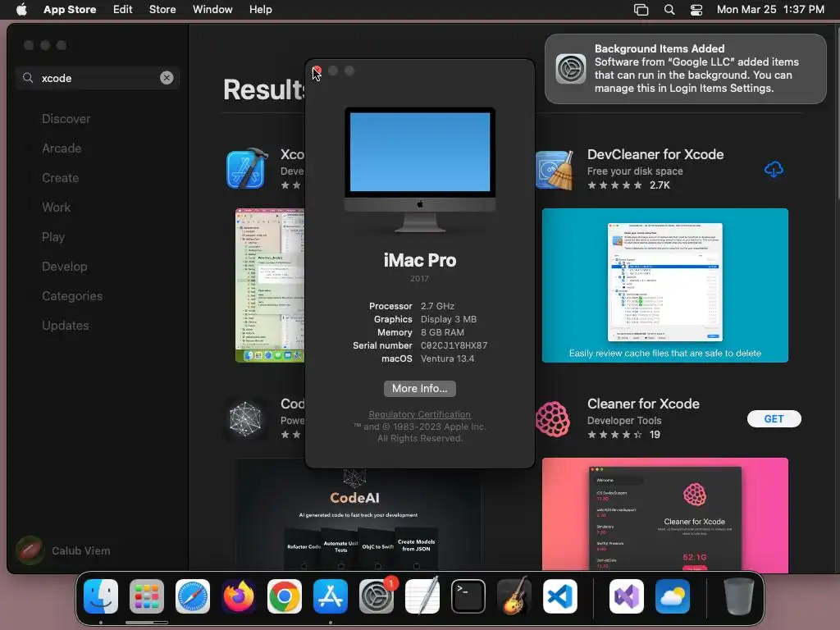The height and width of the screenshot is (630, 840).
Task: Open TextEdit from the Dock
Action: [422, 596]
